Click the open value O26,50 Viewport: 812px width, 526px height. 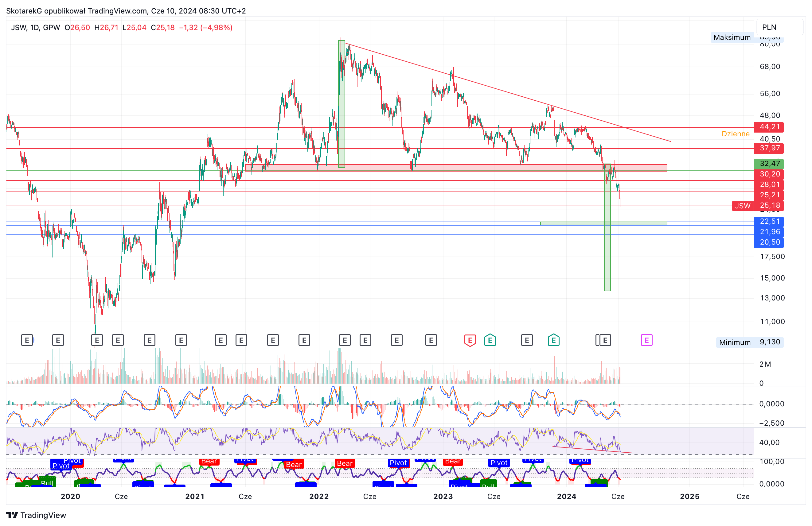[x=77, y=28]
